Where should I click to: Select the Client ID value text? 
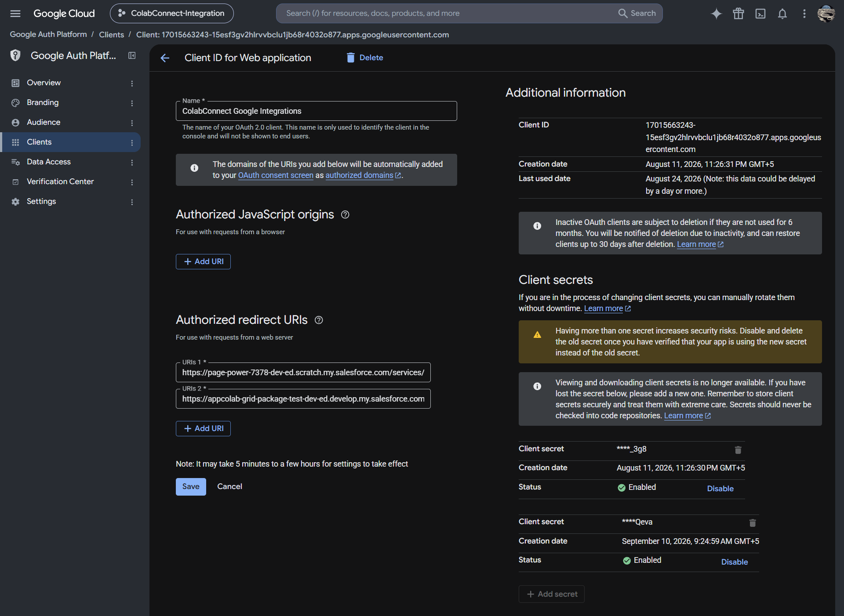coord(733,137)
